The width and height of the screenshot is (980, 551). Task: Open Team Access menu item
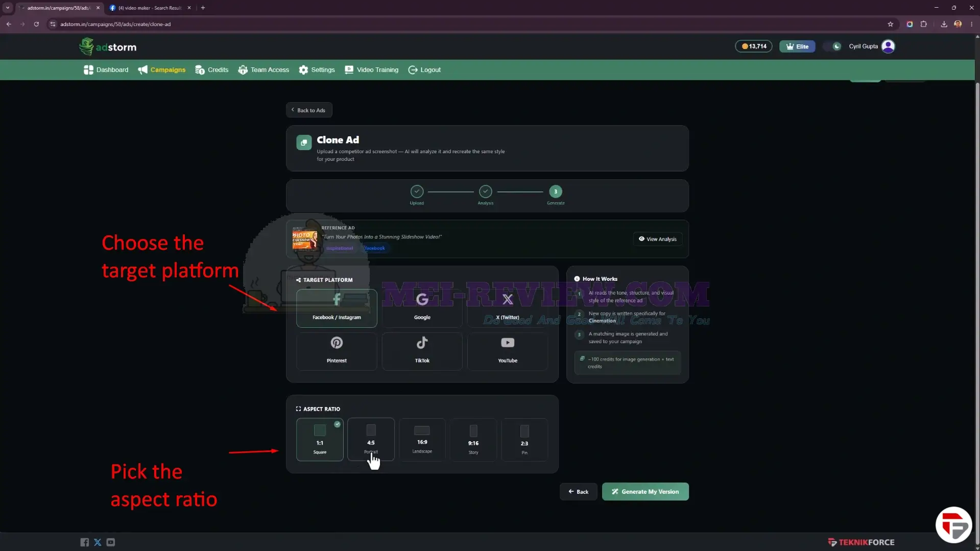point(264,69)
